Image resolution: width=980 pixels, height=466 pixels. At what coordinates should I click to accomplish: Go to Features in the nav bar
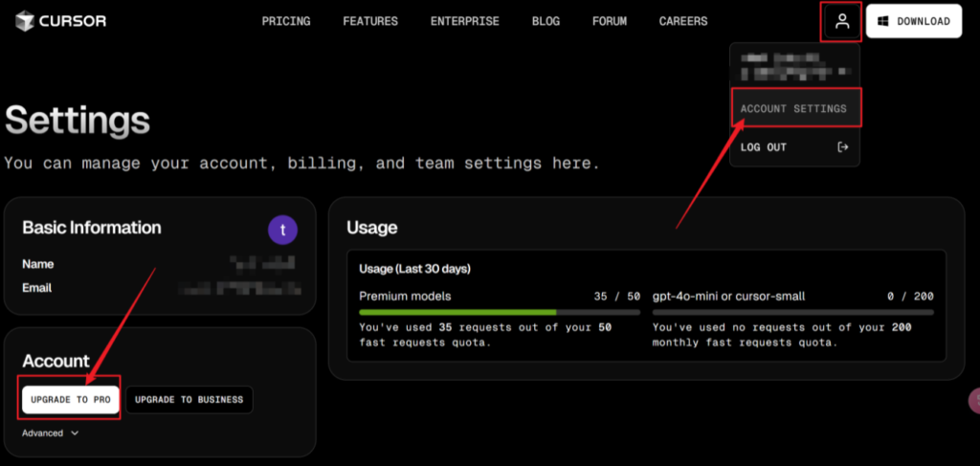370,21
